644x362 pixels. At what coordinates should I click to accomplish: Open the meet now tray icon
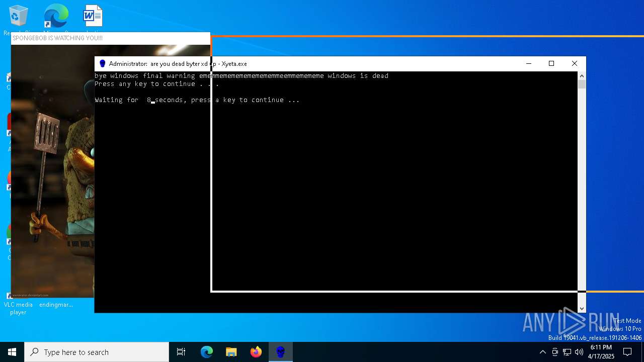(555, 352)
